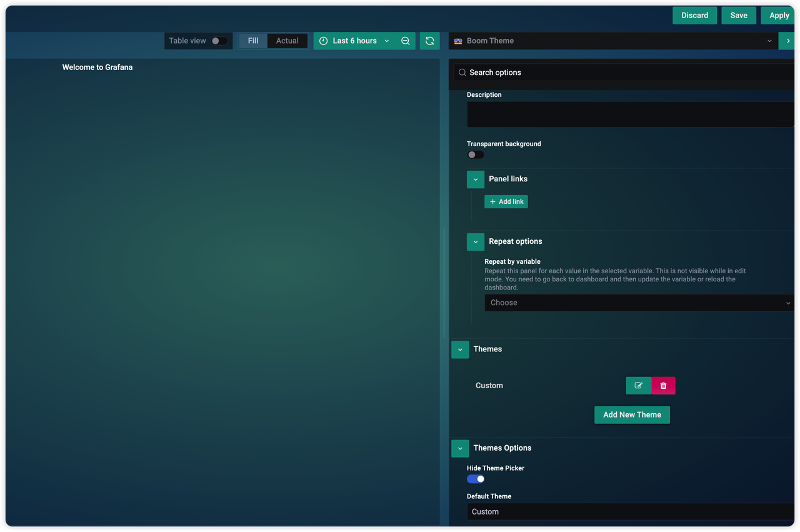Click the Save button
This screenshot has height=532, width=800.
[x=739, y=16]
